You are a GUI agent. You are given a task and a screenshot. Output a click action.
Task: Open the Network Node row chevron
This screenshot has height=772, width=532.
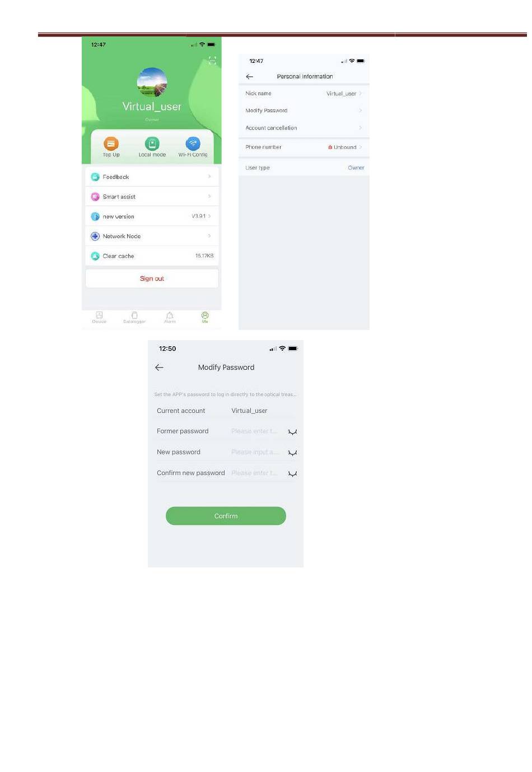pos(209,236)
